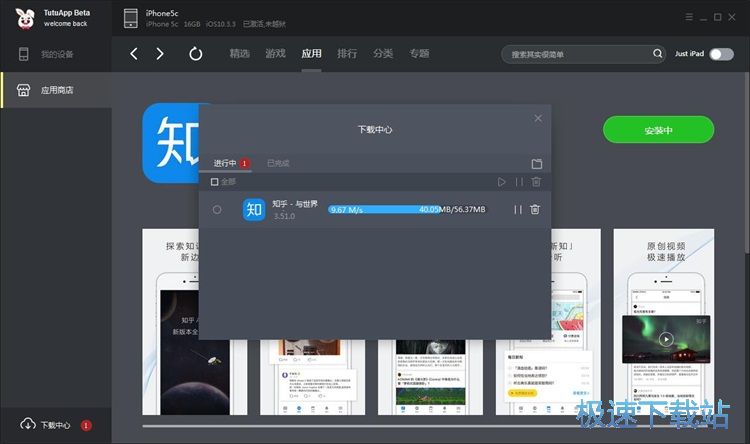Screen dimensions: 750x444
Task: Open the hamburger menu in title bar
Action: pos(689,17)
